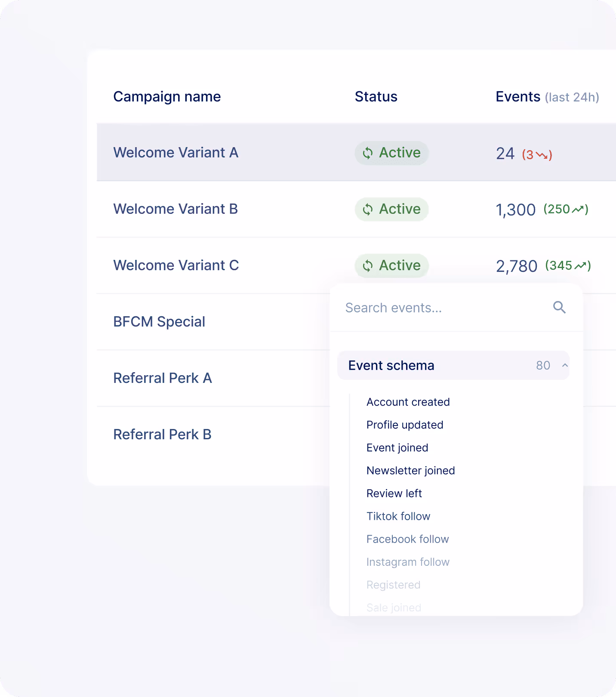Select Facebook follow event

pyautogui.click(x=407, y=539)
